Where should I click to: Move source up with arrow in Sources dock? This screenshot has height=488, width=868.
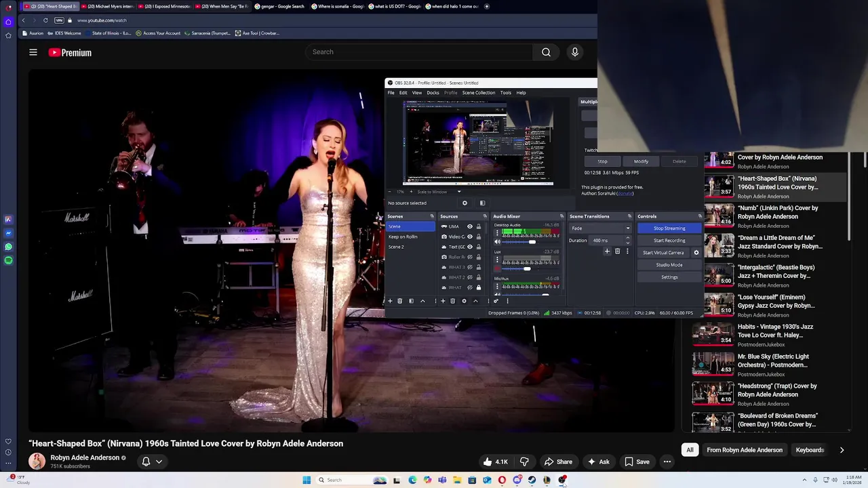[x=475, y=301]
